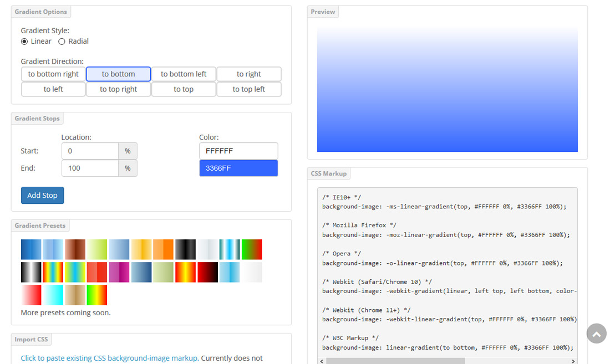610x364 pixels.
Task: Focus the End location field
Action: pyautogui.click(x=90, y=168)
